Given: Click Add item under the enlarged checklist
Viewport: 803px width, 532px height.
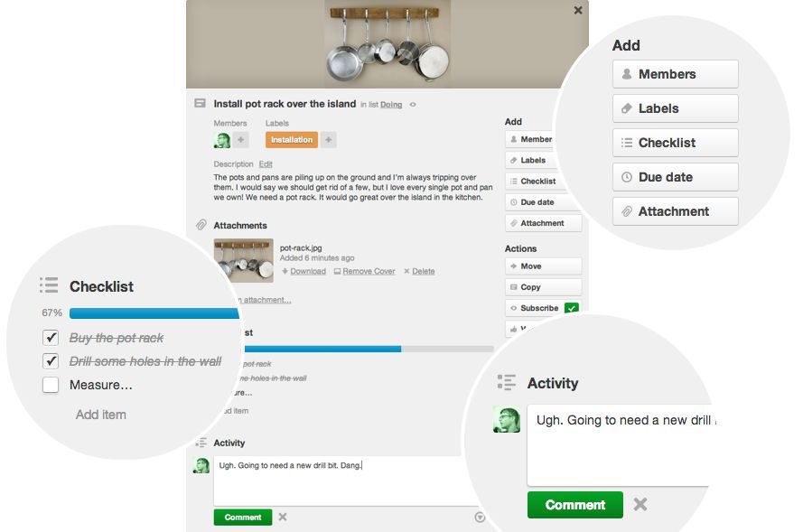Looking at the screenshot, I should pos(101,415).
